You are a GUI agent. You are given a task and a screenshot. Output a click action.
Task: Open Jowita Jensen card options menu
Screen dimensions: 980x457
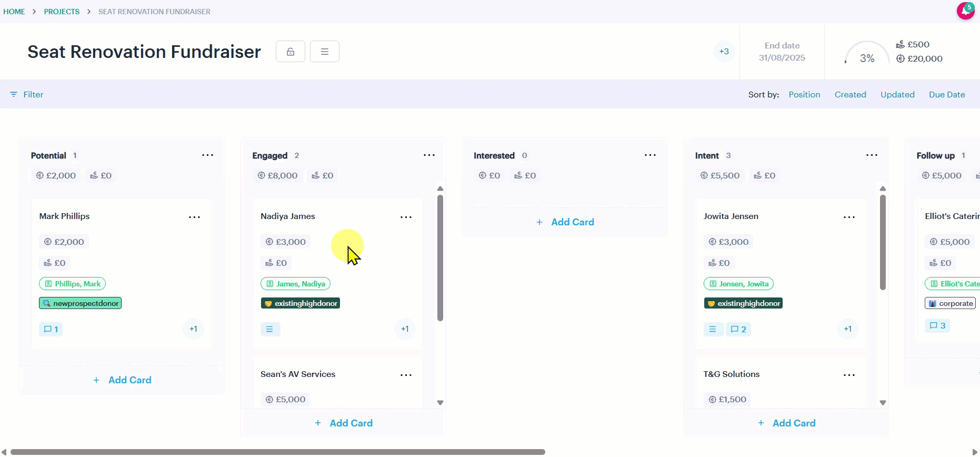click(849, 217)
